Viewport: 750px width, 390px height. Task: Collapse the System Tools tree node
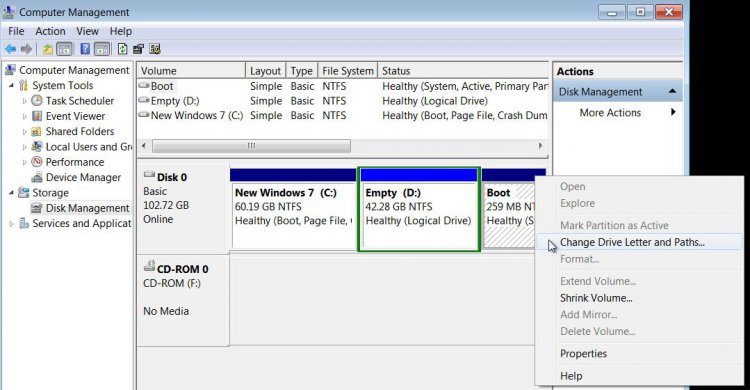click(x=11, y=86)
